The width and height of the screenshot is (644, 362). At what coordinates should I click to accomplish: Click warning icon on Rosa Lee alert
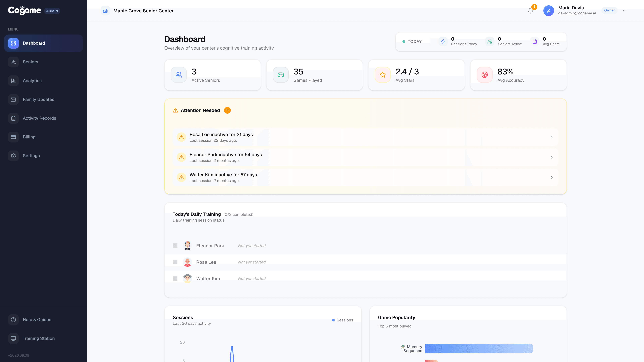(x=181, y=137)
